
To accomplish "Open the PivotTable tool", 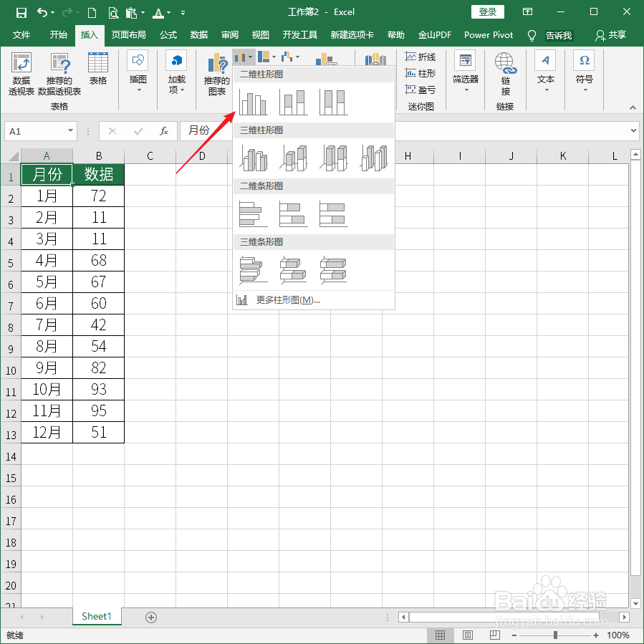I will pos(21,74).
